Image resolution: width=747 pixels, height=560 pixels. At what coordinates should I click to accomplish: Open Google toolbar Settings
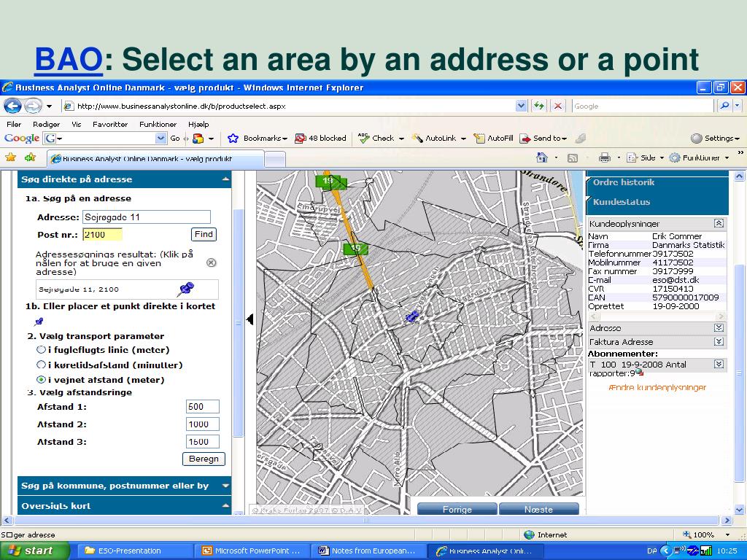pyautogui.click(x=715, y=138)
